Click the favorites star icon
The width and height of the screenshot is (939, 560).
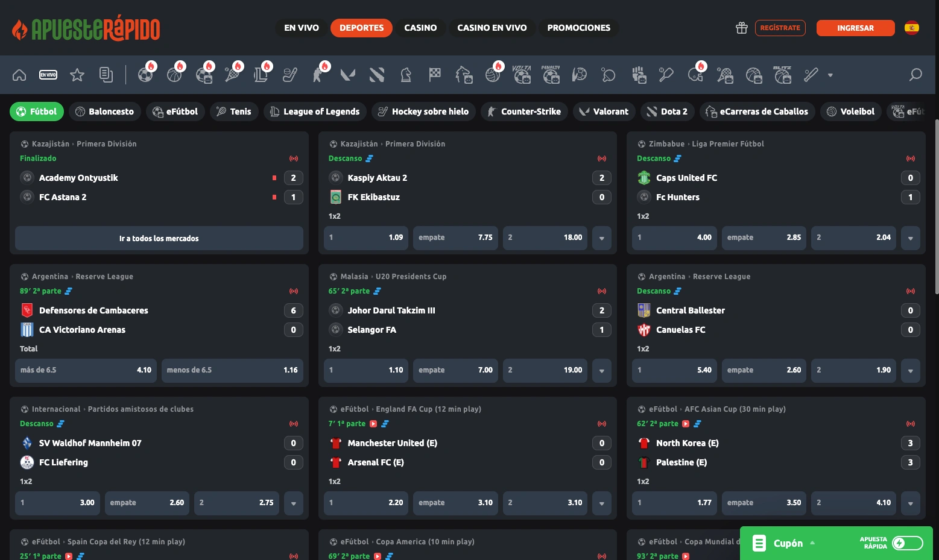point(77,75)
